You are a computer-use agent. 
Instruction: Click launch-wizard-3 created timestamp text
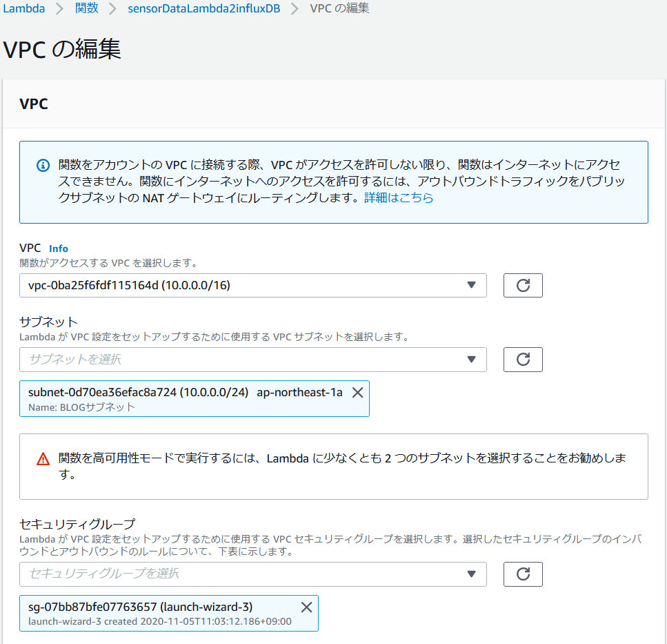click(x=160, y=621)
